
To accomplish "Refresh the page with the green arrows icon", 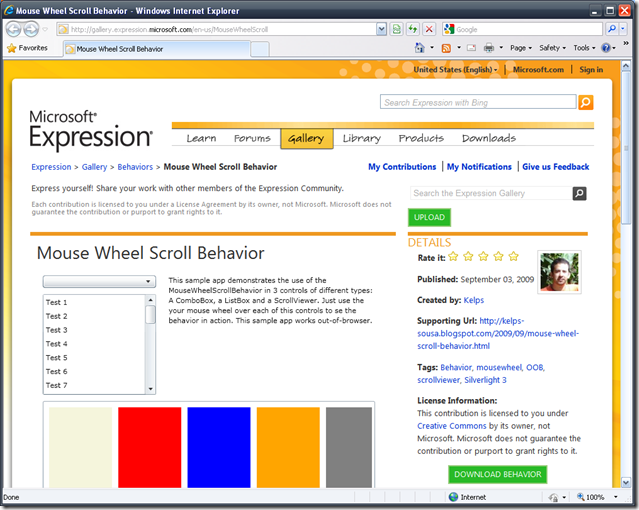I will [x=413, y=29].
